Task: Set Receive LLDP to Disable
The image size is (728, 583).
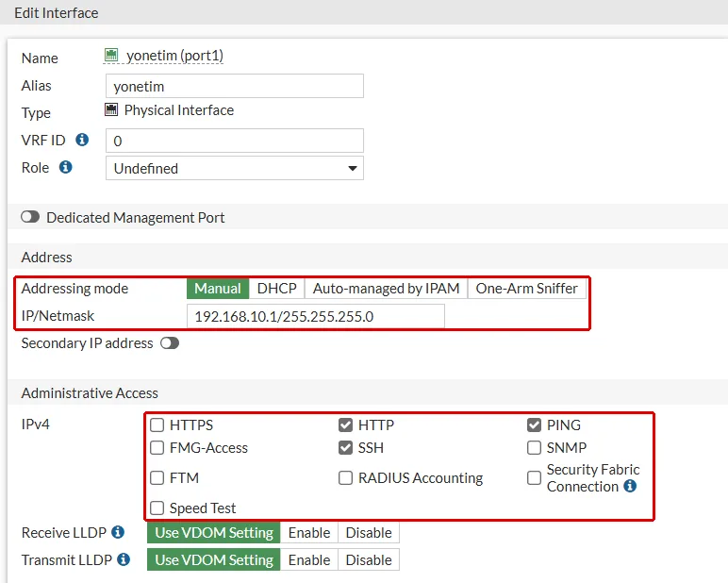Action: (x=369, y=532)
